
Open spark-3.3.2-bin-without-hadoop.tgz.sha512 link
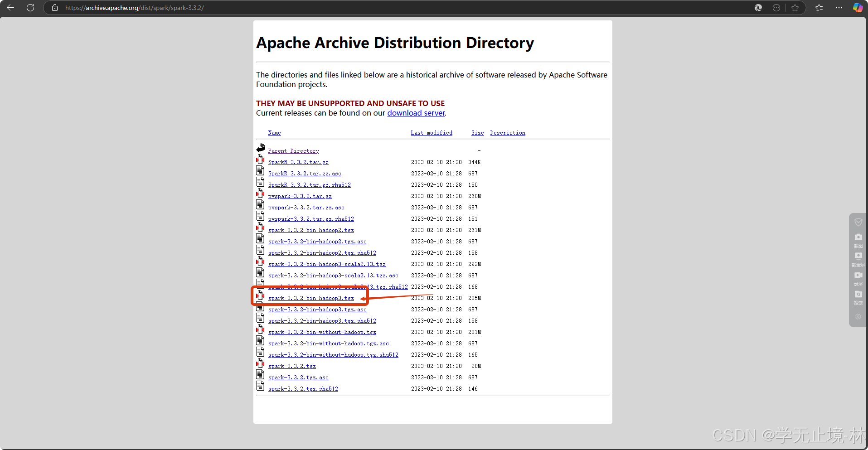pos(333,355)
